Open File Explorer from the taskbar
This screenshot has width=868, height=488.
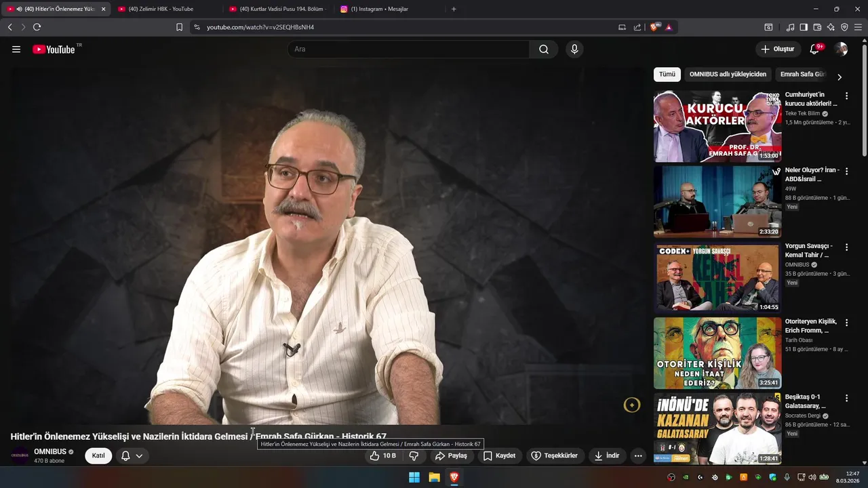pos(434,477)
